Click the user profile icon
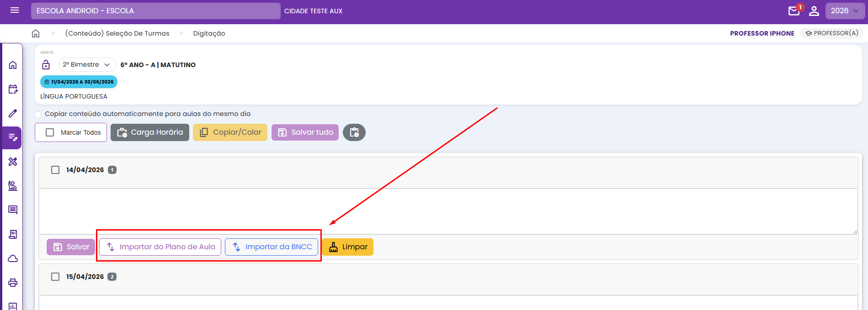Viewport: 868px width, 310px height. click(814, 11)
